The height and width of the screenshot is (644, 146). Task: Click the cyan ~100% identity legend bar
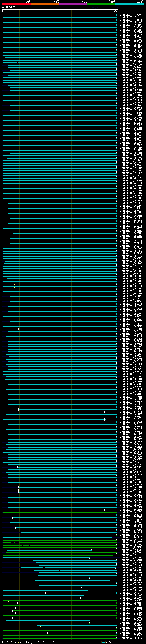[x=130, y=4]
